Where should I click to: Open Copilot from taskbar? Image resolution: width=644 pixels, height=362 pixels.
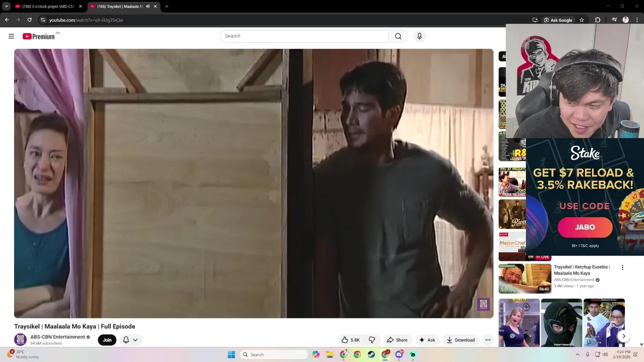316,354
